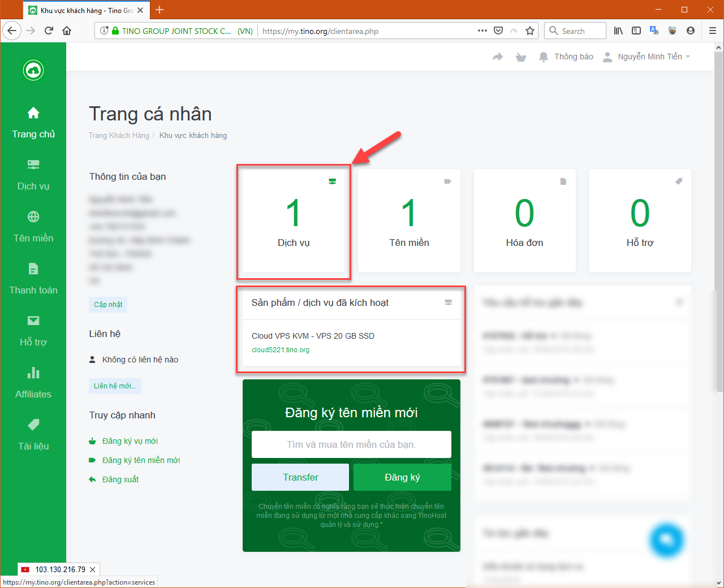The width and height of the screenshot is (724, 588).
Task: Click the domain search input field
Action: pos(351,444)
